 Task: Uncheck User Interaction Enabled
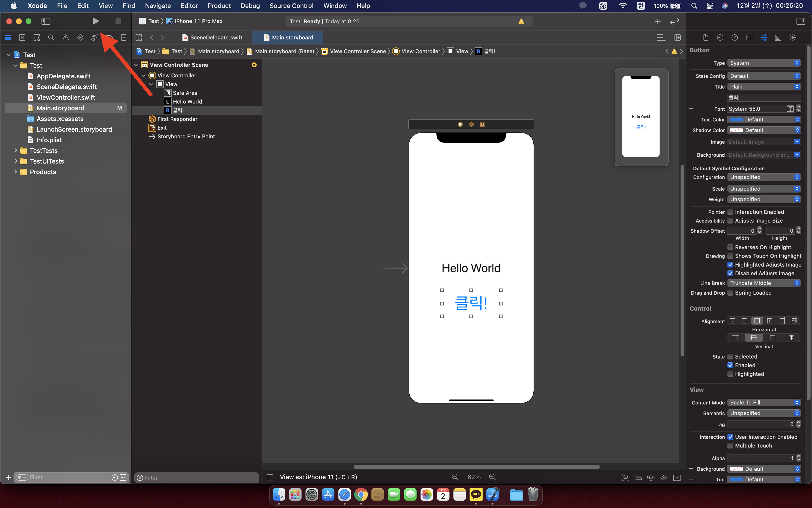730,437
